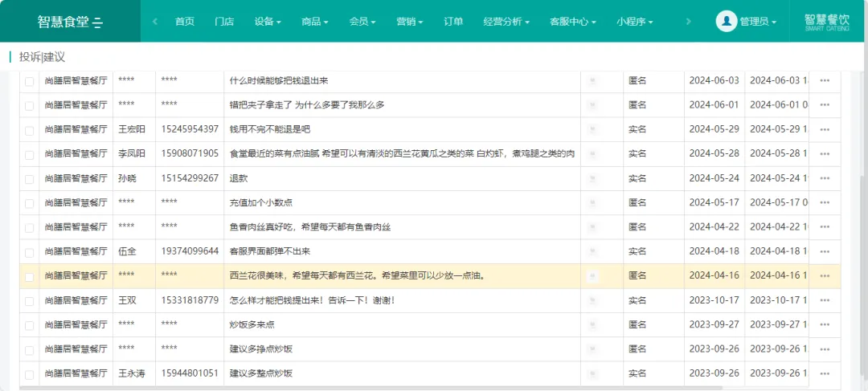Viewport: 868px width, 391px height.
Task: Click phone number 15908071905
Action: pyautogui.click(x=190, y=153)
